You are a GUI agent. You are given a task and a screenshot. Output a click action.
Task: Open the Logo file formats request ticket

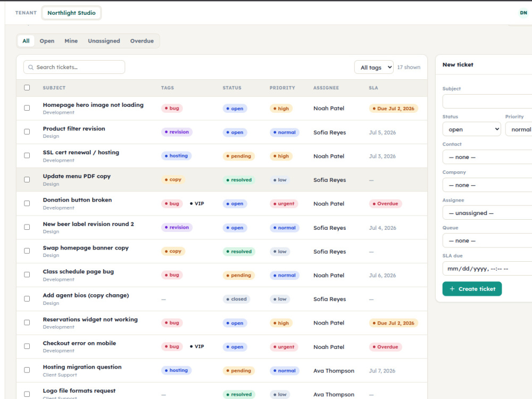(79, 390)
